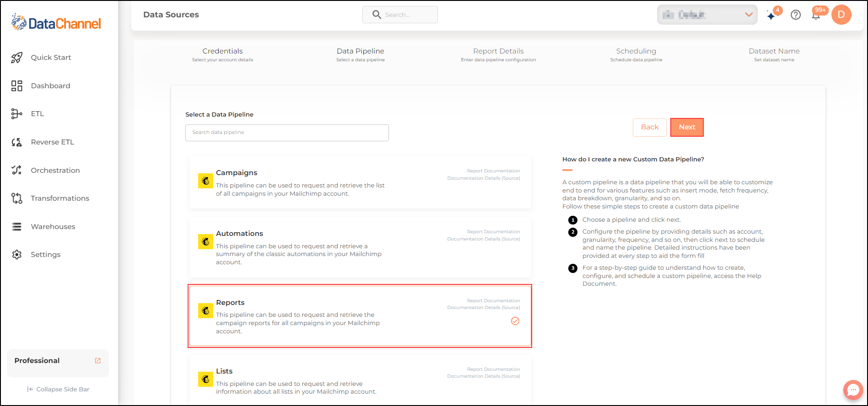Image resolution: width=868 pixels, height=406 pixels.
Task: Click the DataChannel logo
Action: [x=56, y=22]
